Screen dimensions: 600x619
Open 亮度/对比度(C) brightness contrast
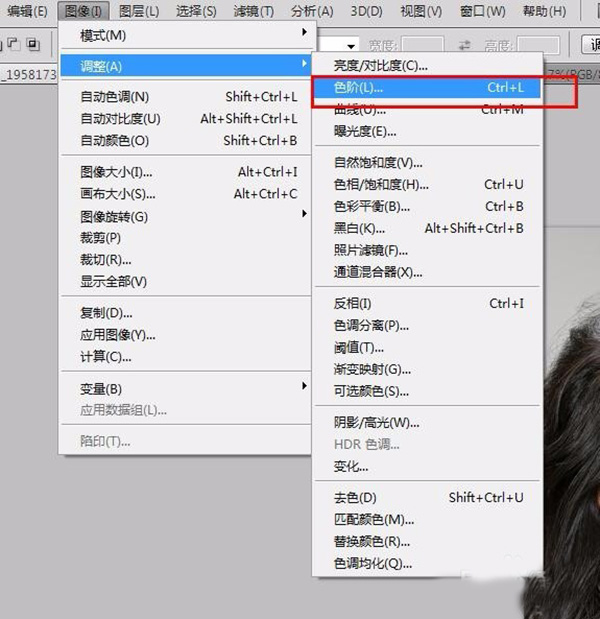pos(428,66)
